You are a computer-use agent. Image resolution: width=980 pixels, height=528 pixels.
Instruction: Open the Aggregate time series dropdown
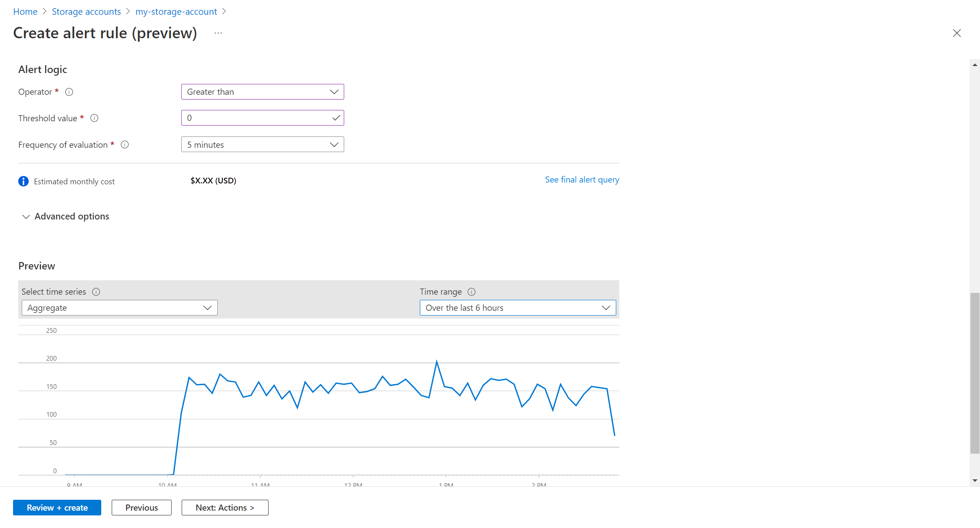tap(120, 308)
